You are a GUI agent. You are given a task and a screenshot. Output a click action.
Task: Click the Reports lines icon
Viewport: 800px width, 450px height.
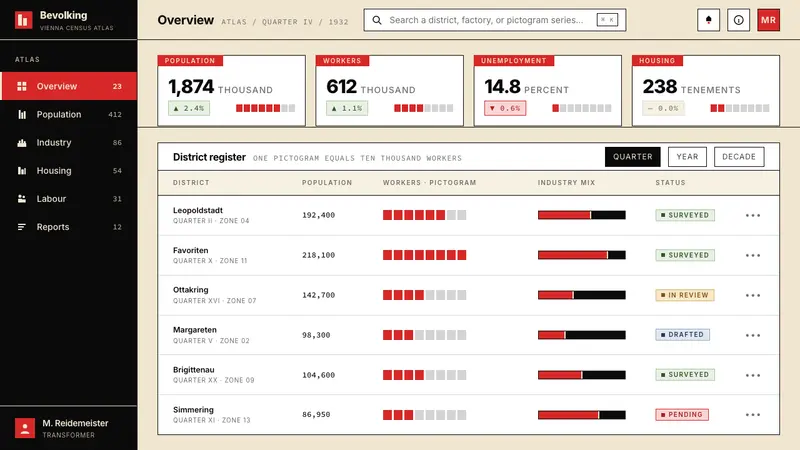click(x=21, y=227)
